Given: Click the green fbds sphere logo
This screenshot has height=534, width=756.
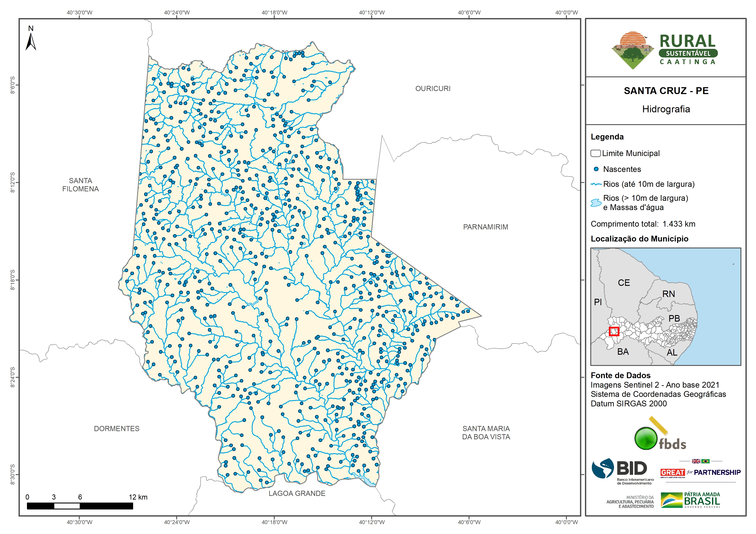Looking at the screenshot, I should [x=646, y=438].
